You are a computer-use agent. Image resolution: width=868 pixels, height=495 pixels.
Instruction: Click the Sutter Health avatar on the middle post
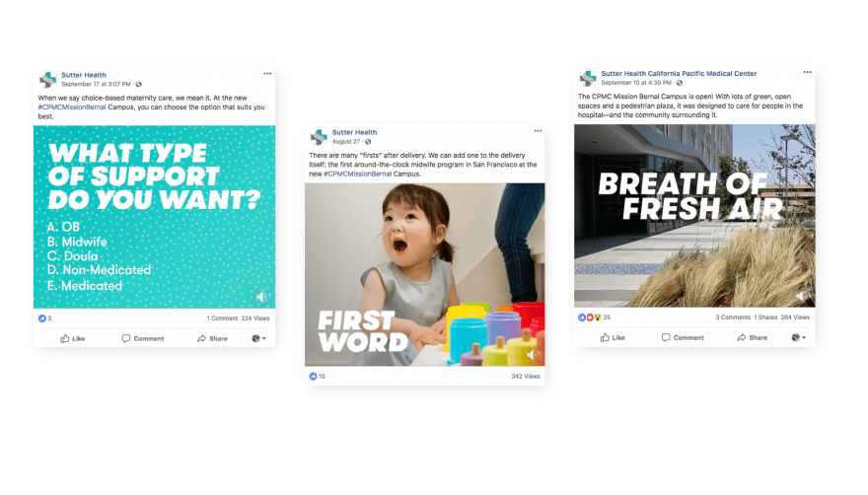tap(319, 137)
